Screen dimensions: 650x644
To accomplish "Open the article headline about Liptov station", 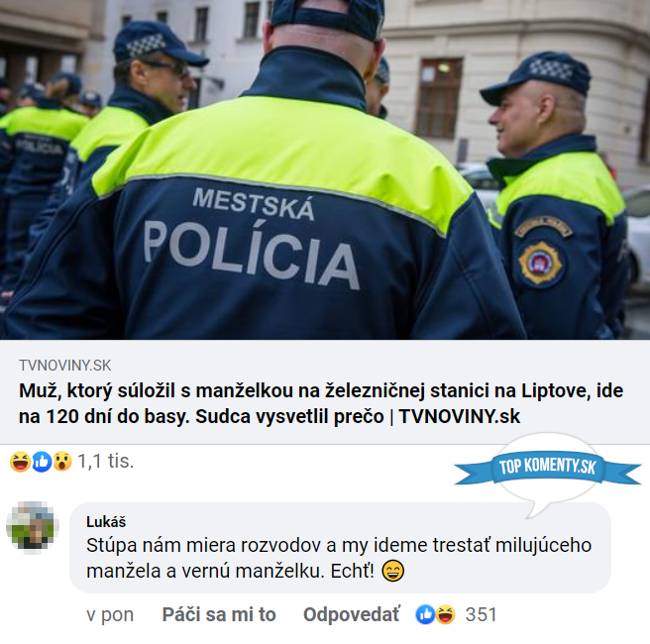I will coord(320,403).
